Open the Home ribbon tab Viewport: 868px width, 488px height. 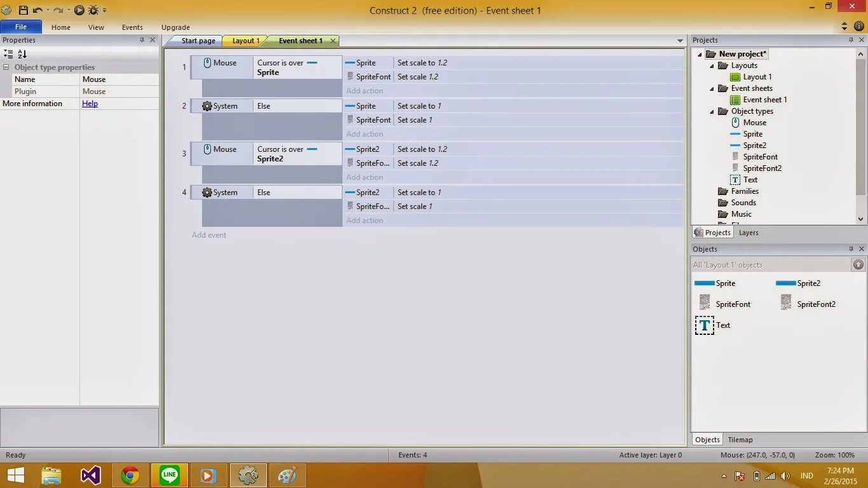[x=61, y=27]
